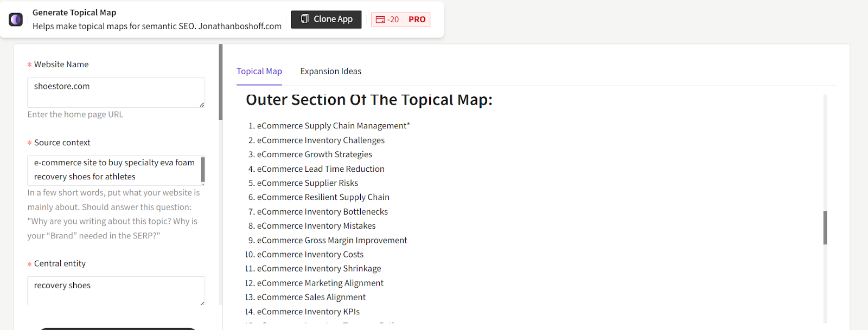
Task: Click the copy icon inside Clone App button
Action: pos(305,19)
